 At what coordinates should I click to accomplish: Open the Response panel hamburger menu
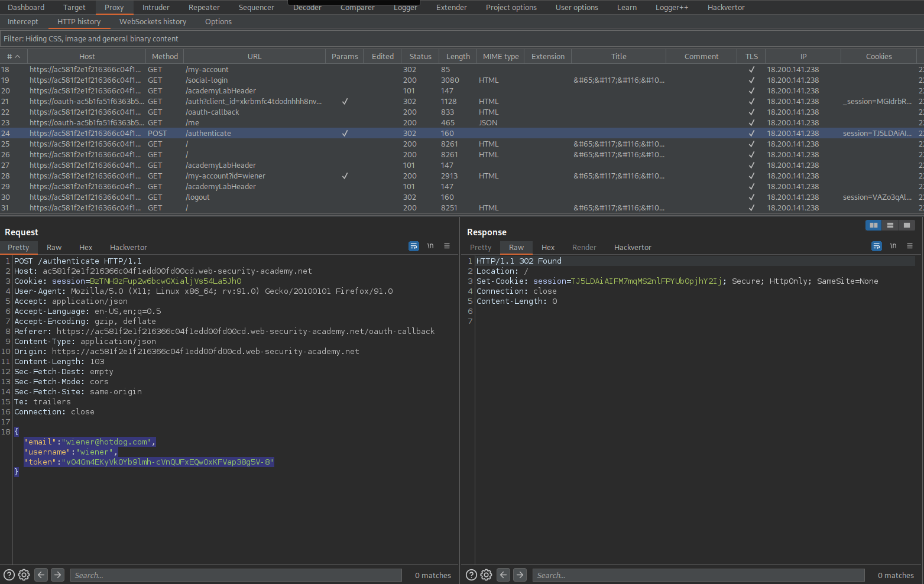click(x=910, y=246)
